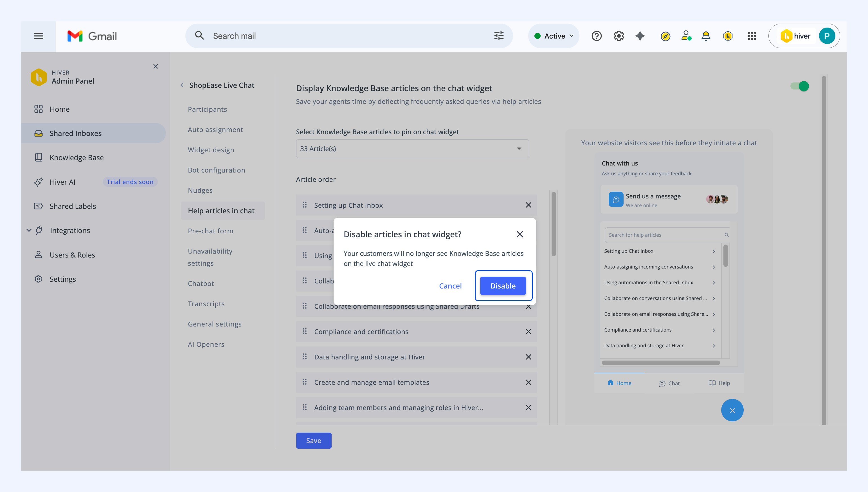Close the Disable articles dialog with X
This screenshot has width=868, height=492.
tap(520, 234)
